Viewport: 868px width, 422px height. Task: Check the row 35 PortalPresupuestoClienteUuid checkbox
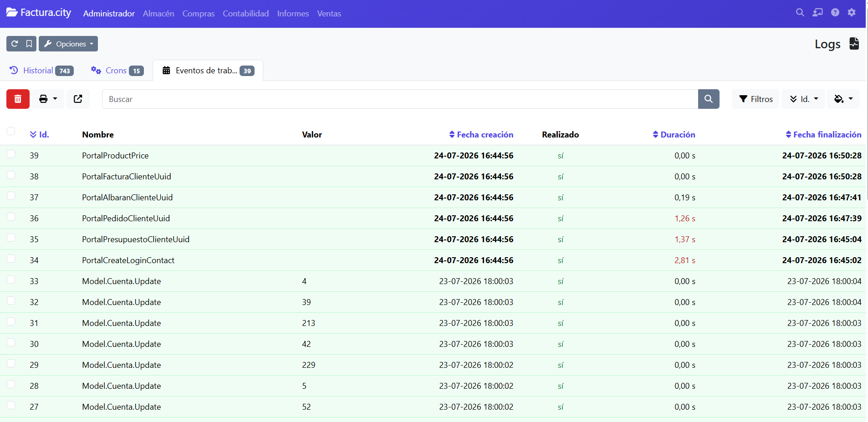pyautogui.click(x=11, y=238)
